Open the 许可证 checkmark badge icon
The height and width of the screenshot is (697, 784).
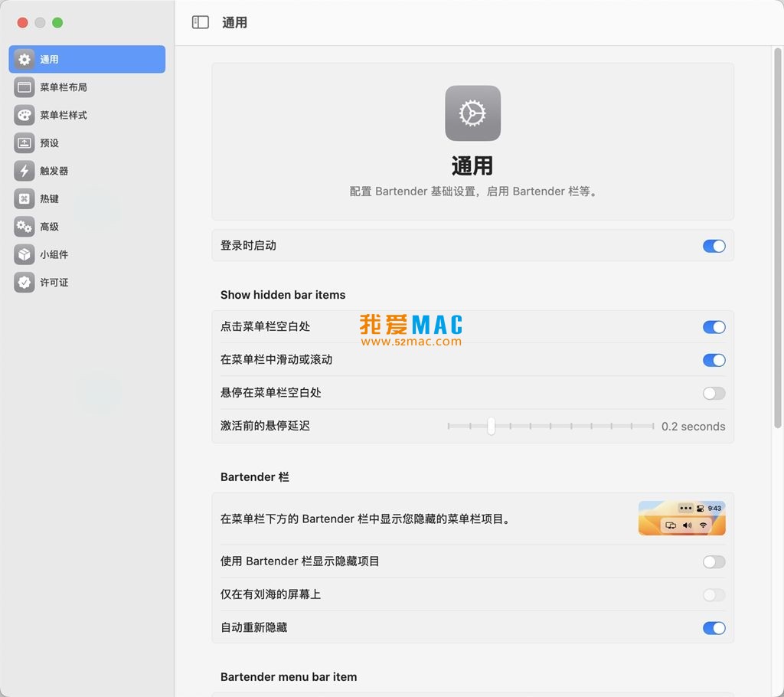(x=24, y=283)
